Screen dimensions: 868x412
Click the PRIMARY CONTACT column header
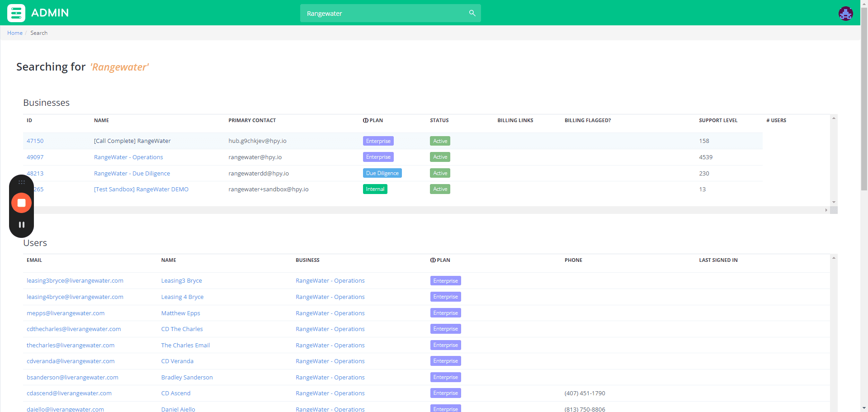[252, 120]
